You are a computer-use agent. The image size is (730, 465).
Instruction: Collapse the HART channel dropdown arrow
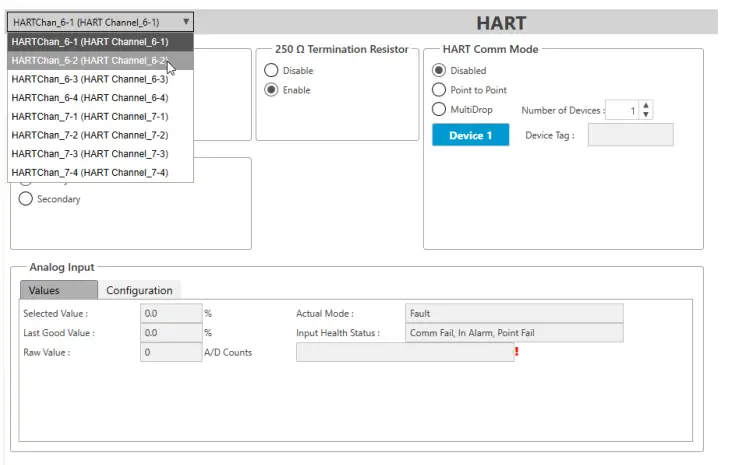[186, 21]
